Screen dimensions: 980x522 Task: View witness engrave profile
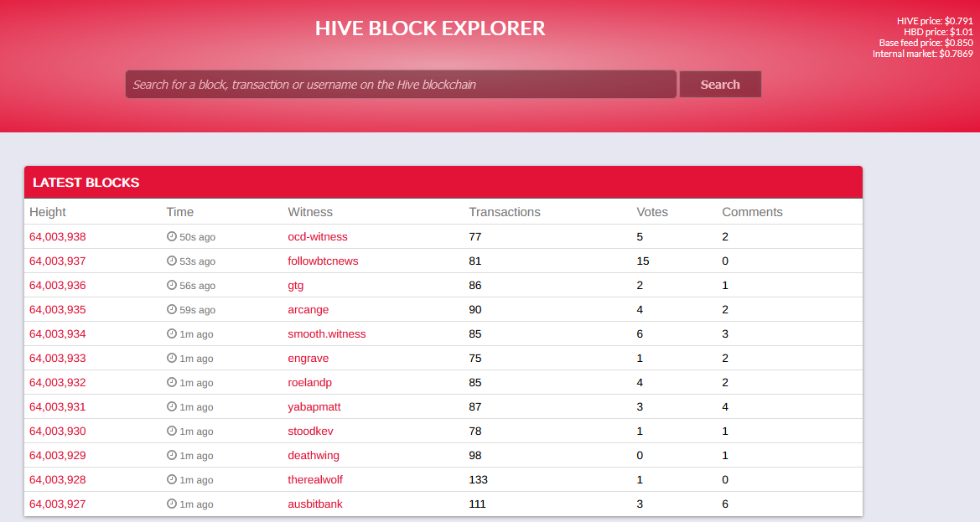tap(309, 359)
